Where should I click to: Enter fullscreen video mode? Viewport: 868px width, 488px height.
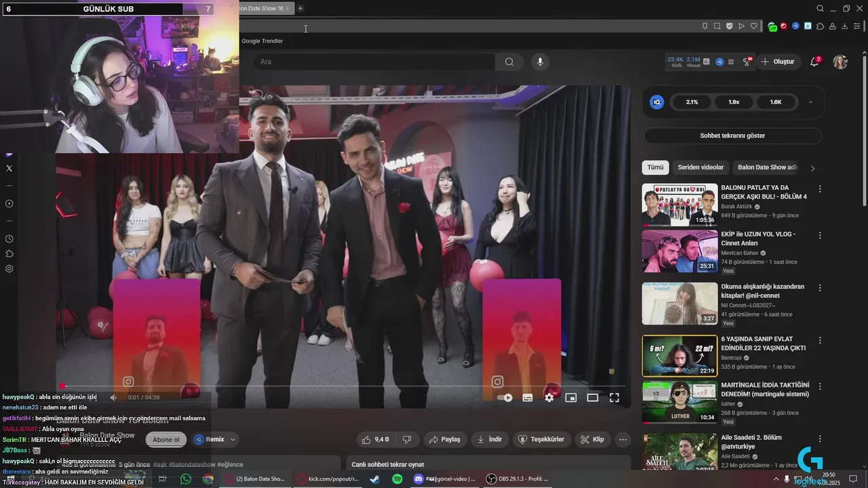click(x=614, y=398)
